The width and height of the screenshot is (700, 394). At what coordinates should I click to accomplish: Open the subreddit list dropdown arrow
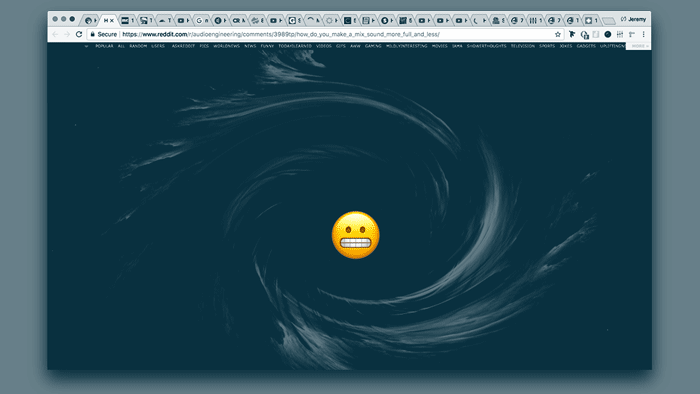[86, 46]
